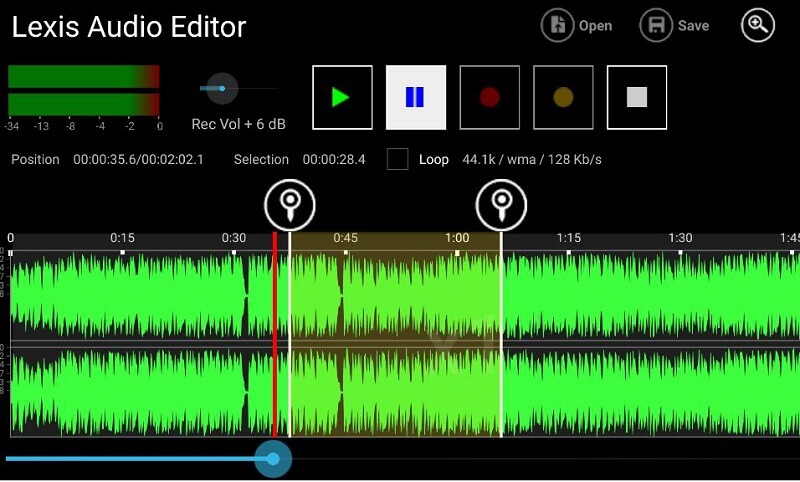Start recording with the red Record button

pyautogui.click(x=490, y=97)
